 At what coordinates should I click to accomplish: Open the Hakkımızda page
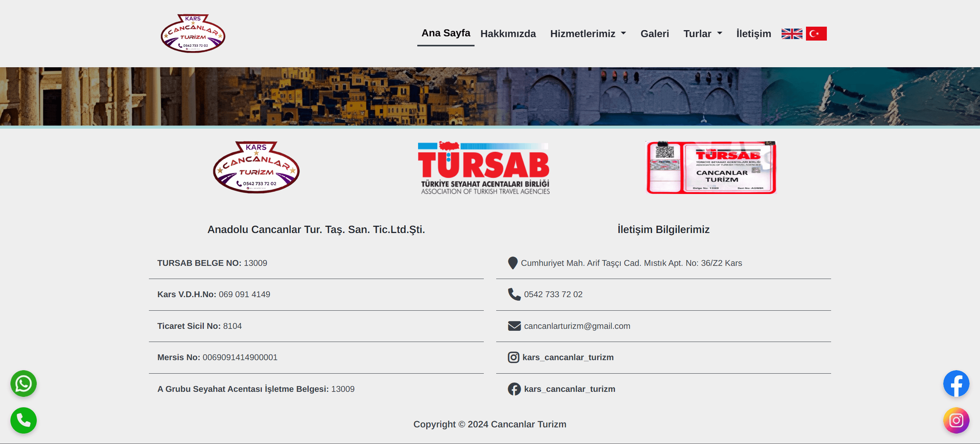click(508, 34)
